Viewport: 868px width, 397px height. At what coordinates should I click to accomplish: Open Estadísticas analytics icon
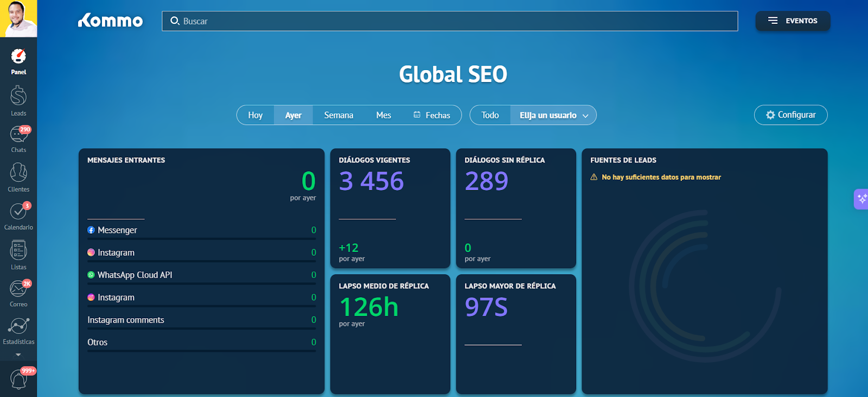(18, 326)
